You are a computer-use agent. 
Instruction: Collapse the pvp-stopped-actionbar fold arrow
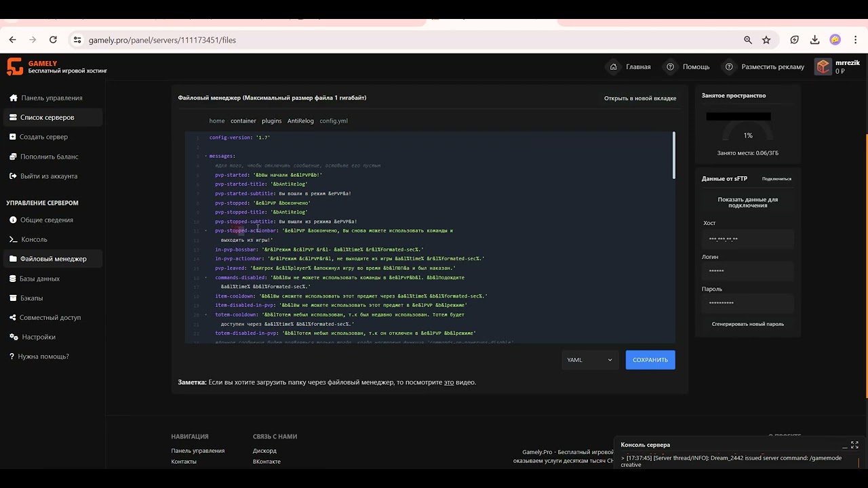click(x=206, y=230)
